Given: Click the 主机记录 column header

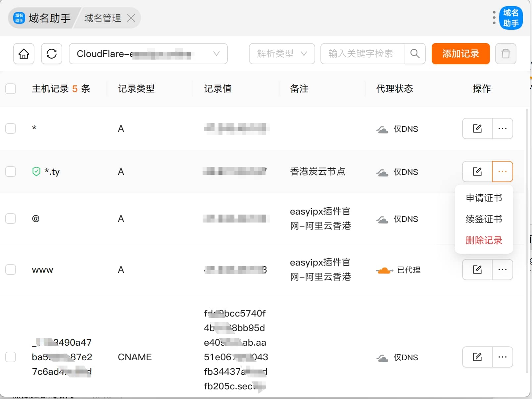Looking at the screenshot, I should (61, 89).
